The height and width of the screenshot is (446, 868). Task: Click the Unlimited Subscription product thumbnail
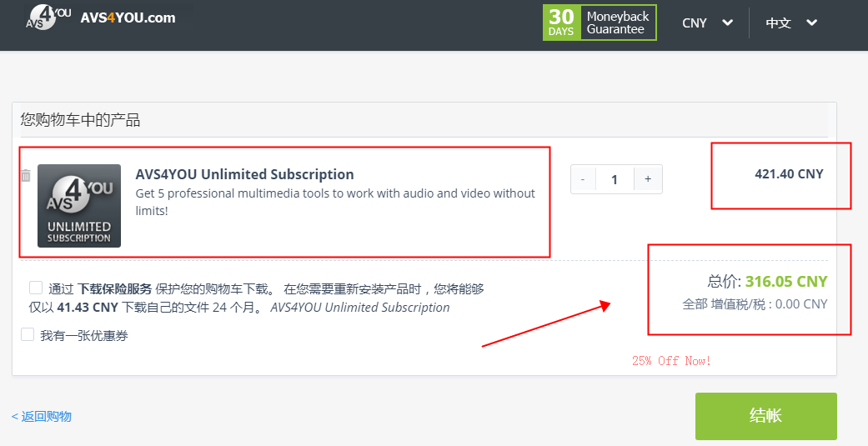[x=79, y=206]
